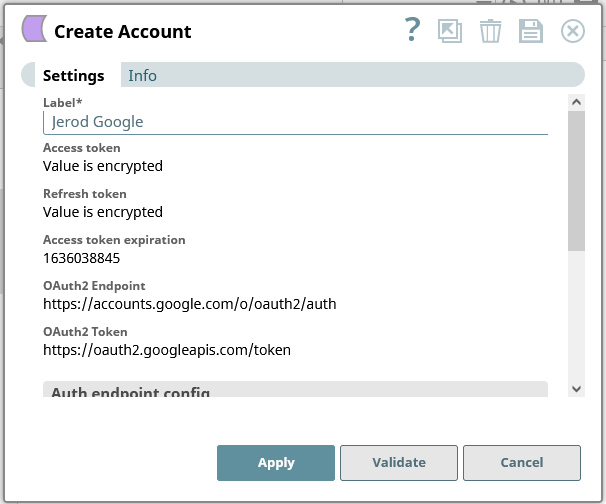This screenshot has height=504, width=606.
Task: Select the Refresh token encrypted value
Action: coord(103,212)
